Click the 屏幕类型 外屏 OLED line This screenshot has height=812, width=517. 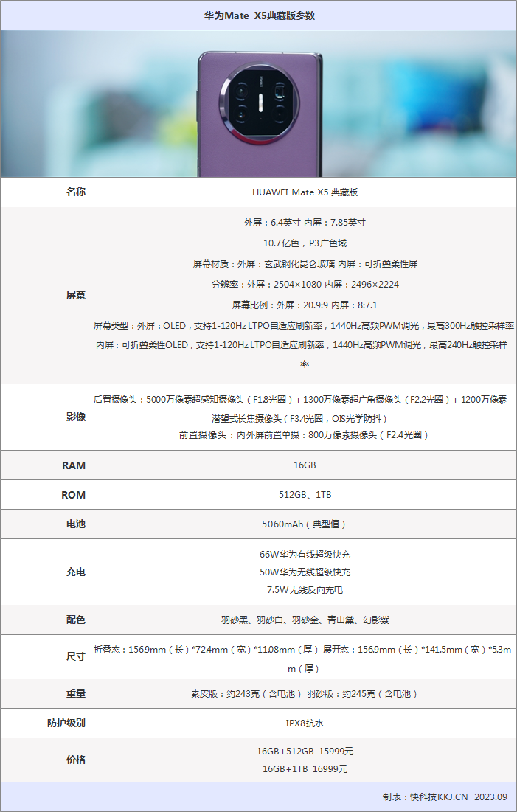304,326
